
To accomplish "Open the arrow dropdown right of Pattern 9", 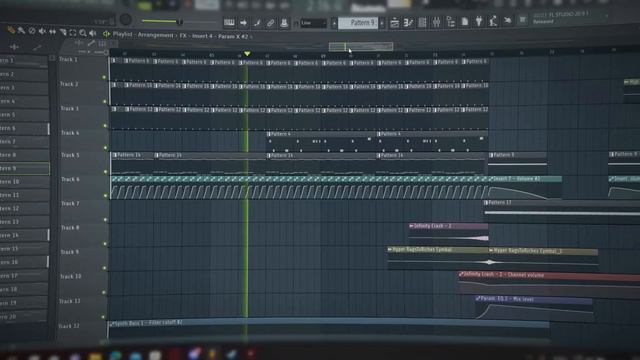I will [382, 23].
